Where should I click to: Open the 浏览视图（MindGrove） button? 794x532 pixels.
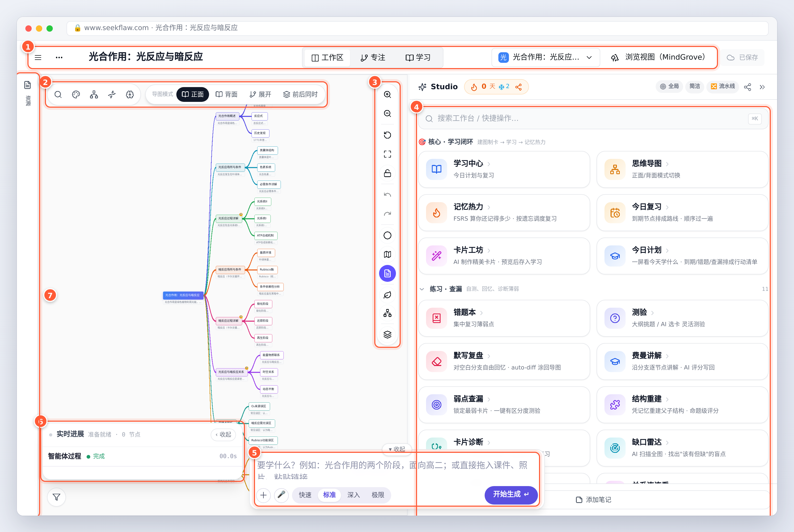point(658,57)
